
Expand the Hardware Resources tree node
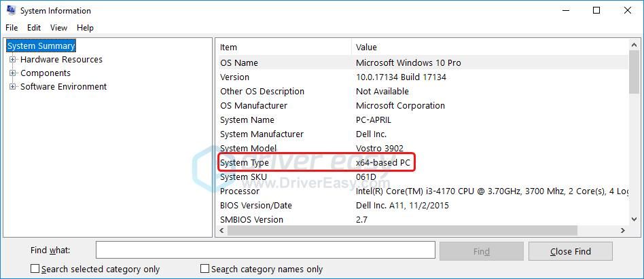tap(12, 60)
